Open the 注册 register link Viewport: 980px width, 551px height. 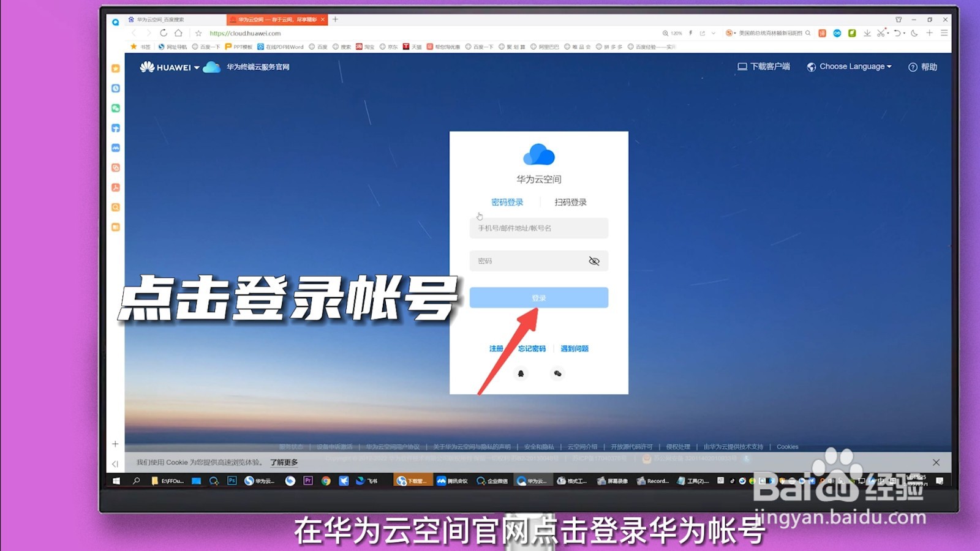496,348
